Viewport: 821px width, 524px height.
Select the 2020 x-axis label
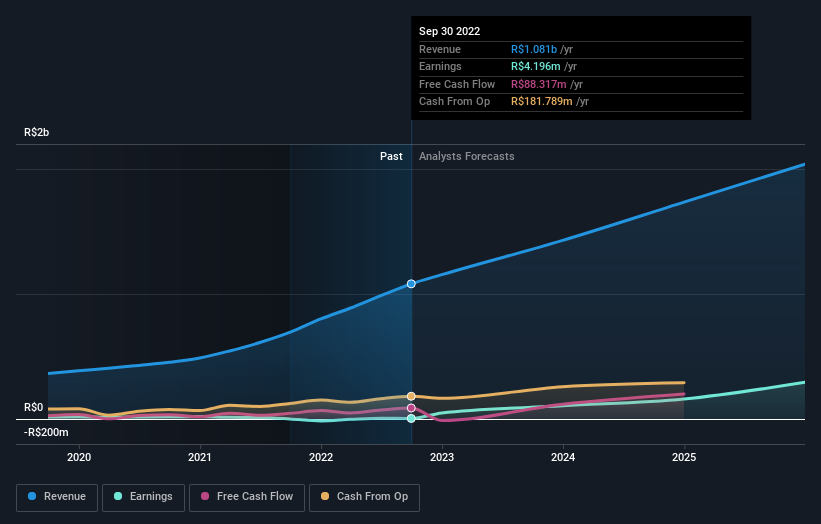[79, 457]
